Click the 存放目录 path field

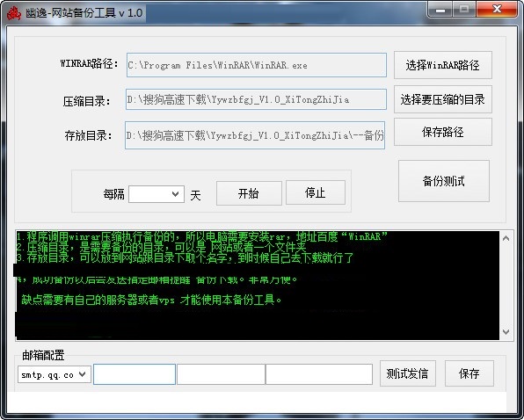click(x=255, y=135)
